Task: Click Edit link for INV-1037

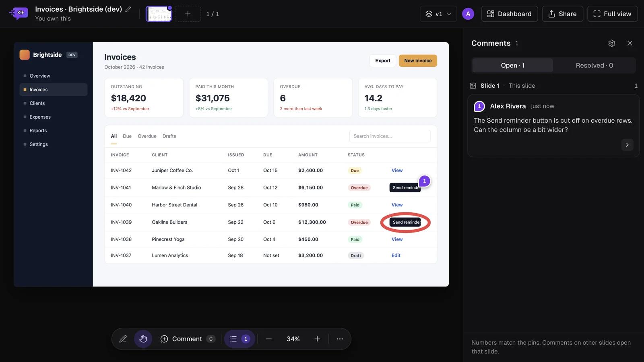Action: 396,255
